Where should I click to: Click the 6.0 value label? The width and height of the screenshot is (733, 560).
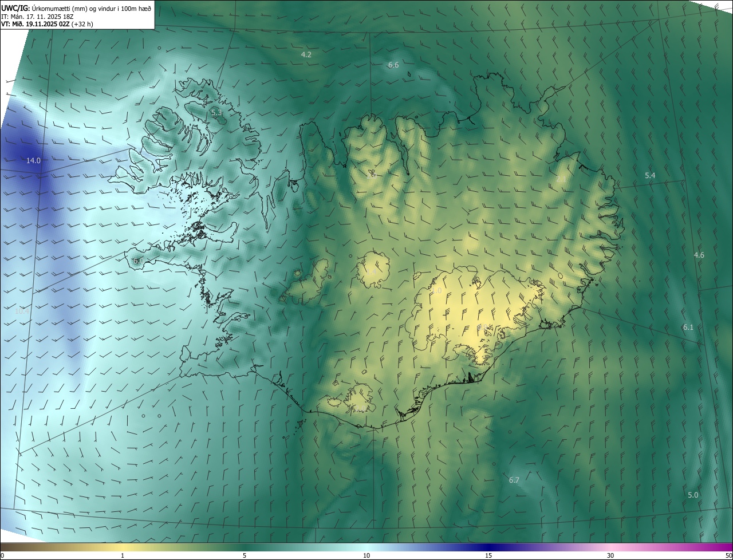coord(137,261)
